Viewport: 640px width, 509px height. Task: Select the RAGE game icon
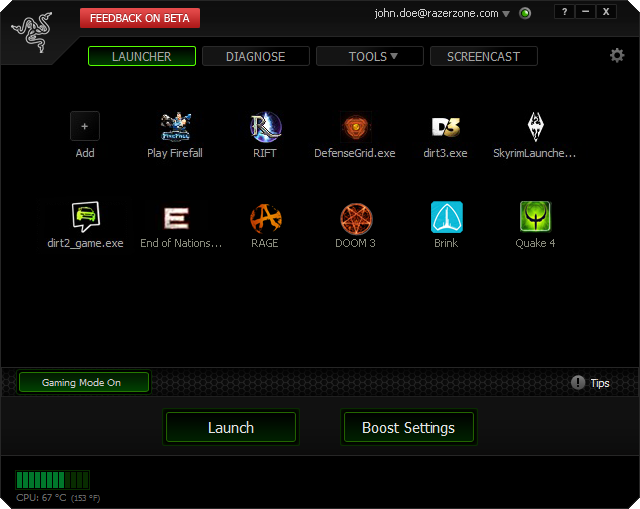coord(266,218)
